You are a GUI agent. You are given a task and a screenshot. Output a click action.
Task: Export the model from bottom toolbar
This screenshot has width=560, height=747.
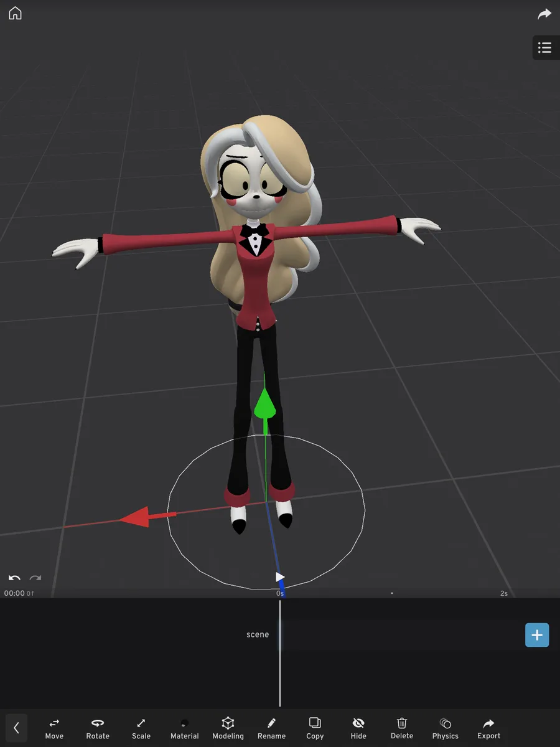(x=489, y=728)
